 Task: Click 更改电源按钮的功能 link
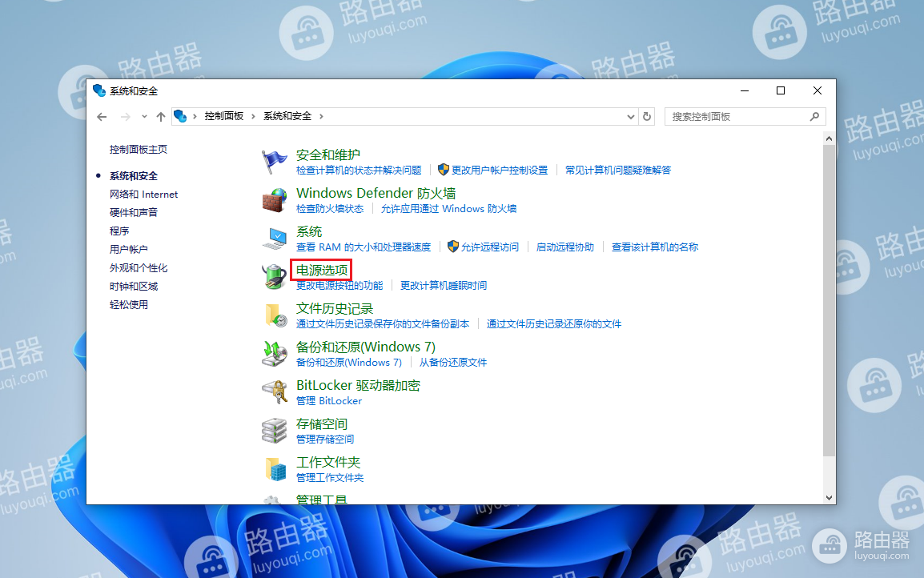(x=339, y=285)
